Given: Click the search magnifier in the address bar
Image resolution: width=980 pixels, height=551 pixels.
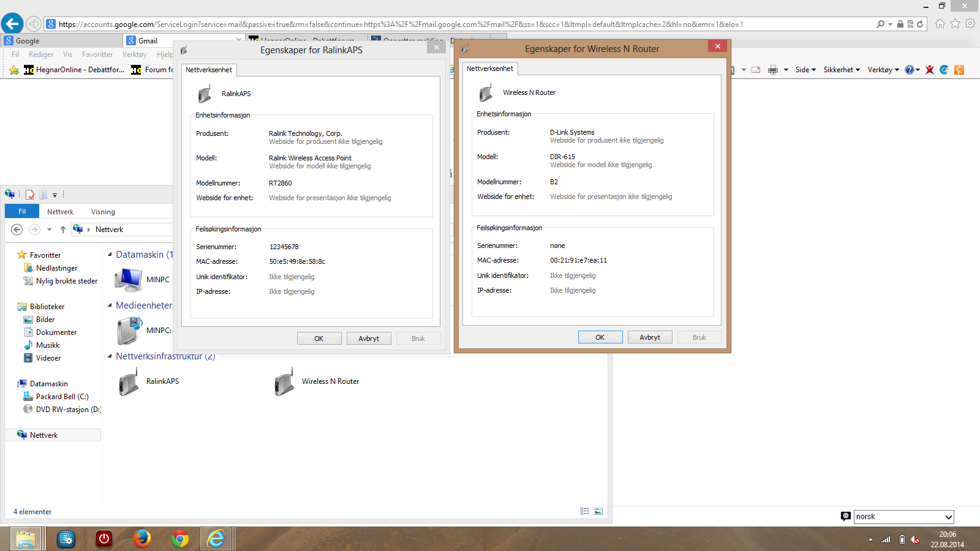Looking at the screenshot, I should [x=880, y=24].
